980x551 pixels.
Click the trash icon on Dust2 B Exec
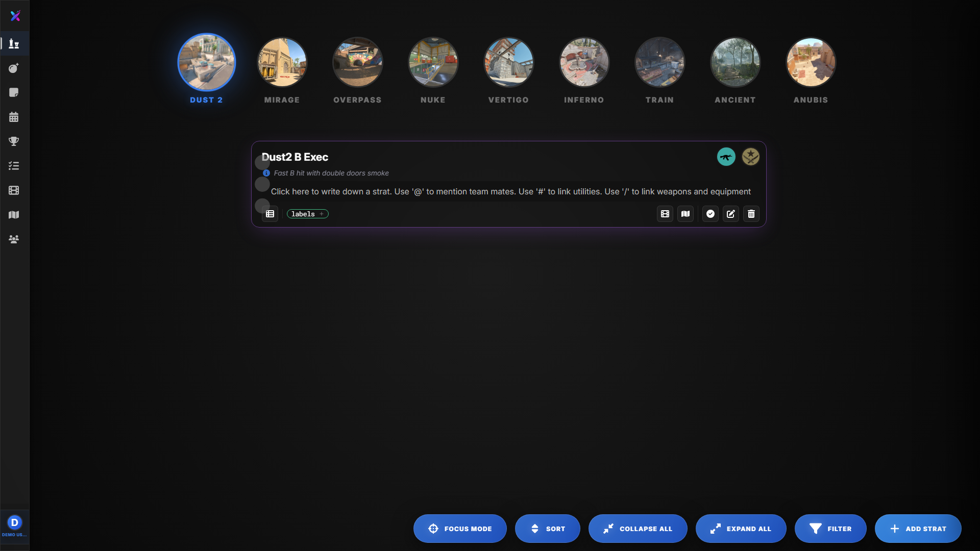click(751, 214)
